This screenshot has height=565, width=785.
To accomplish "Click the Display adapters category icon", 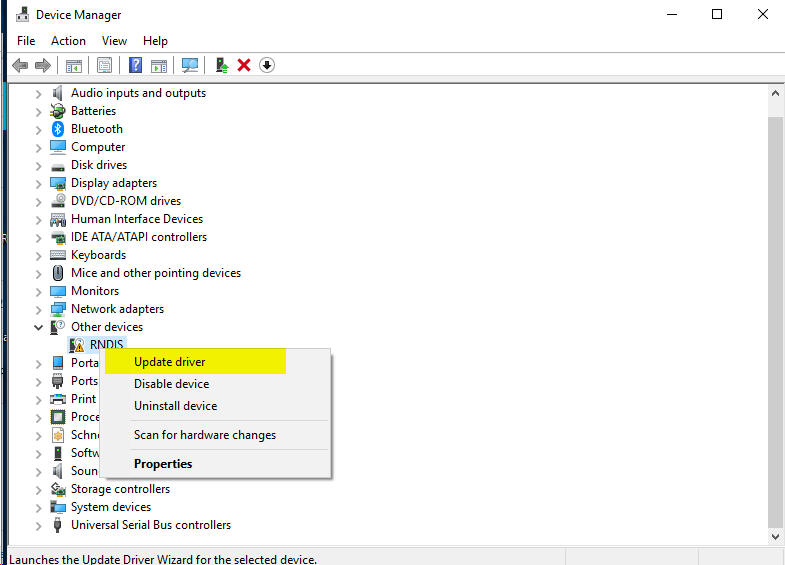I will 58,184.
